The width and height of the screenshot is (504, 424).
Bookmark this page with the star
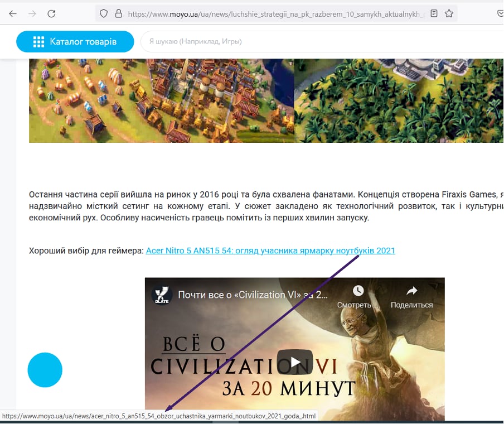(449, 13)
